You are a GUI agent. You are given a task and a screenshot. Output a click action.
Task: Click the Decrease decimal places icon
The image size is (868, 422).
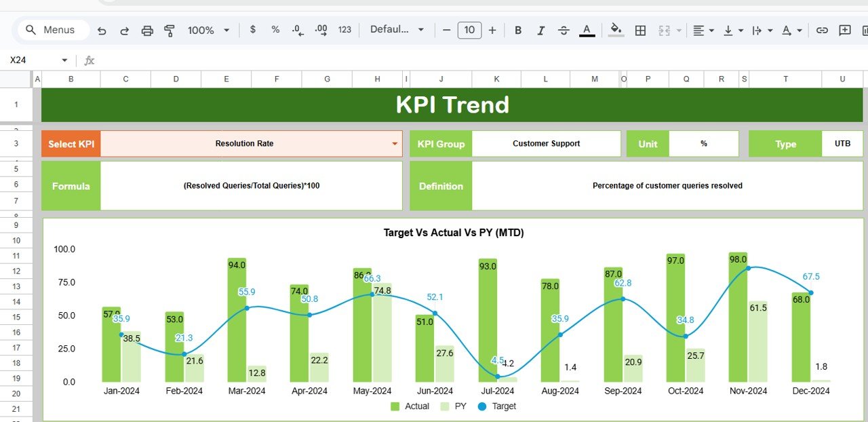(296, 30)
